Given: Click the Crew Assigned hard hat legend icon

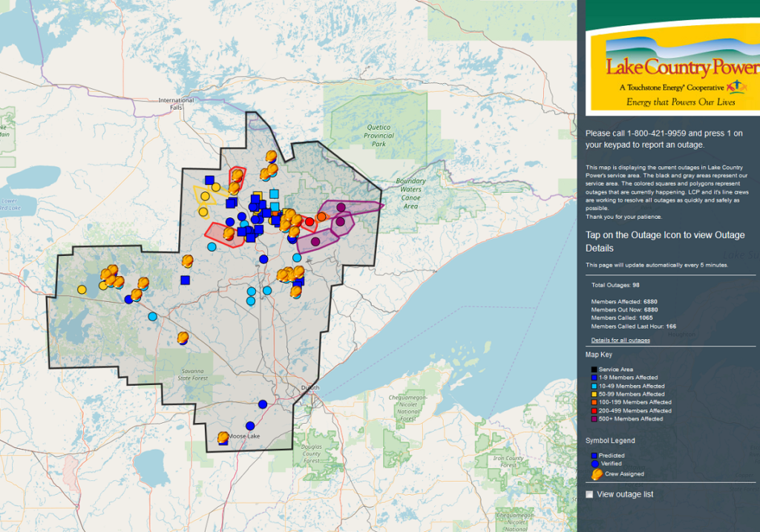Looking at the screenshot, I should click(594, 473).
